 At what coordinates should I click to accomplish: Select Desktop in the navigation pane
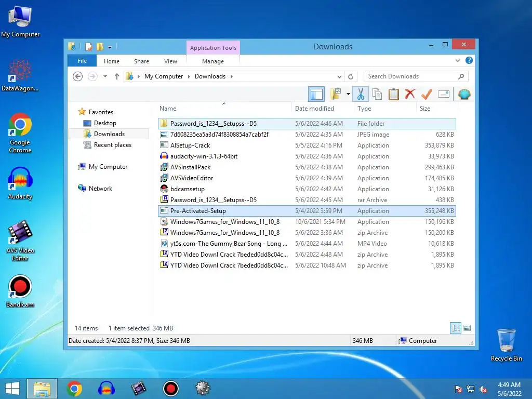point(105,123)
